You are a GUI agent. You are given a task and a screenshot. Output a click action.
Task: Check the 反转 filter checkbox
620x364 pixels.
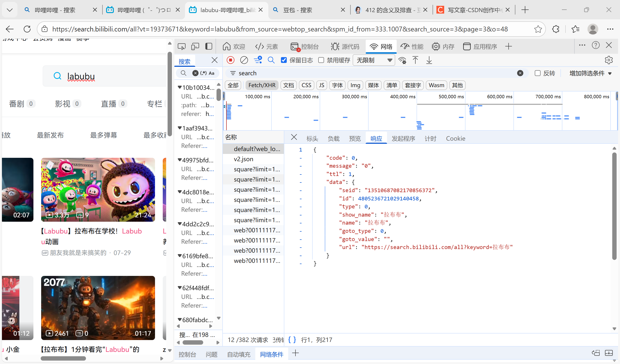[x=537, y=73]
